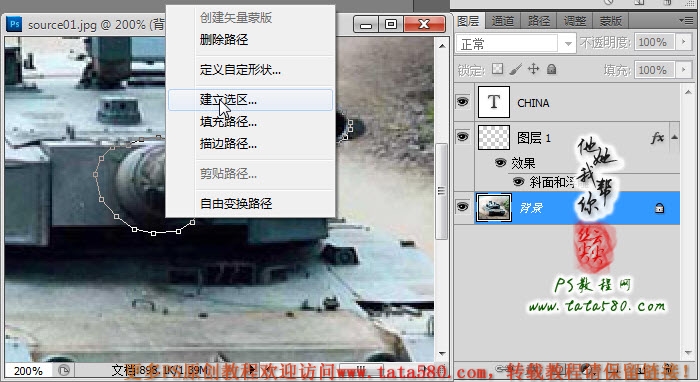
Task: Select the CHINA text layer thumbnail
Action: pos(493,102)
